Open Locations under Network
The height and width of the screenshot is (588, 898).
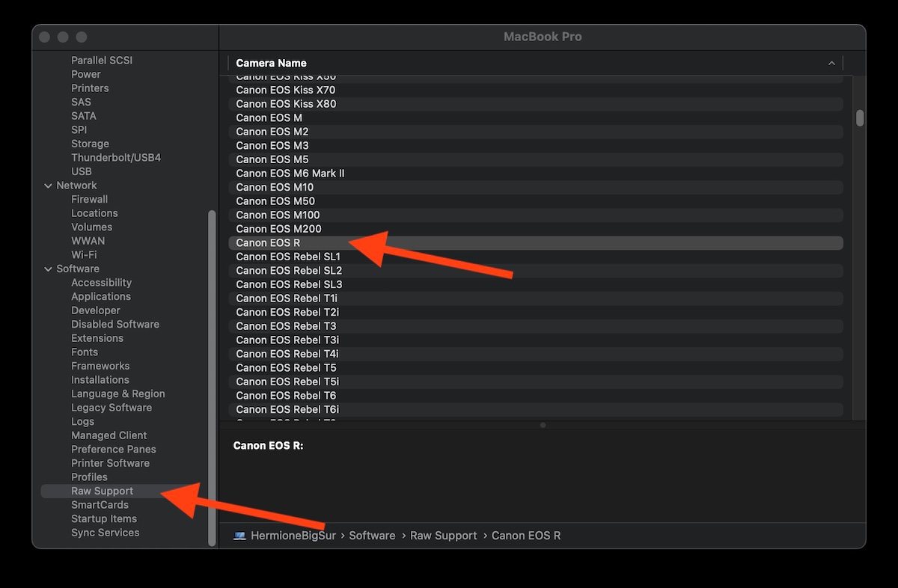(x=94, y=213)
